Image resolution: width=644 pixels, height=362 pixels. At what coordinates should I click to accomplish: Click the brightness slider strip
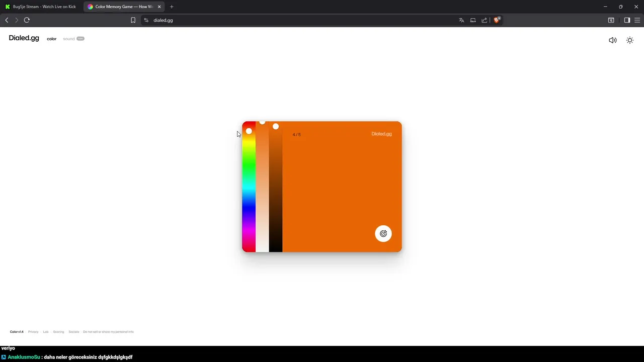(x=276, y=187)
